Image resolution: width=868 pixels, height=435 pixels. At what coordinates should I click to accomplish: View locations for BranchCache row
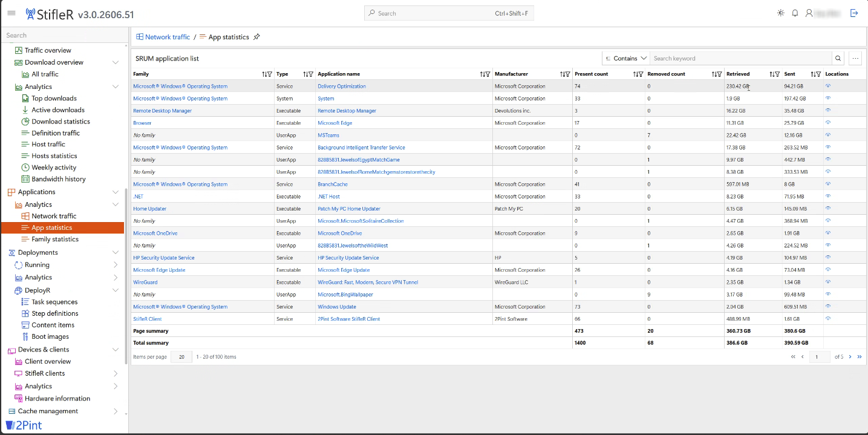828,184
